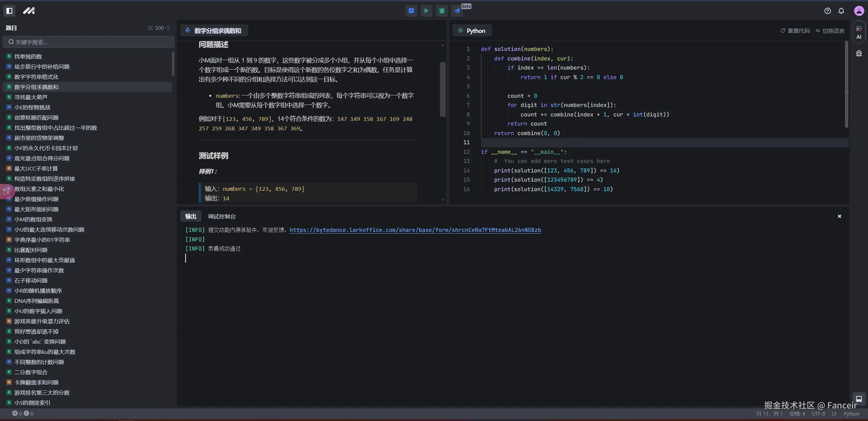Click the green bug Debug icon

tap(442, 11)
